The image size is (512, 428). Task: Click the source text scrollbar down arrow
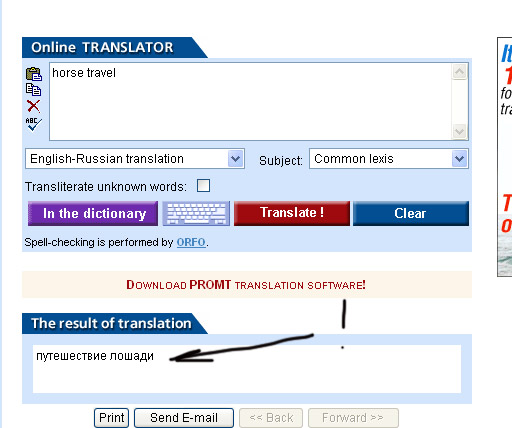(x=460, y=131)
